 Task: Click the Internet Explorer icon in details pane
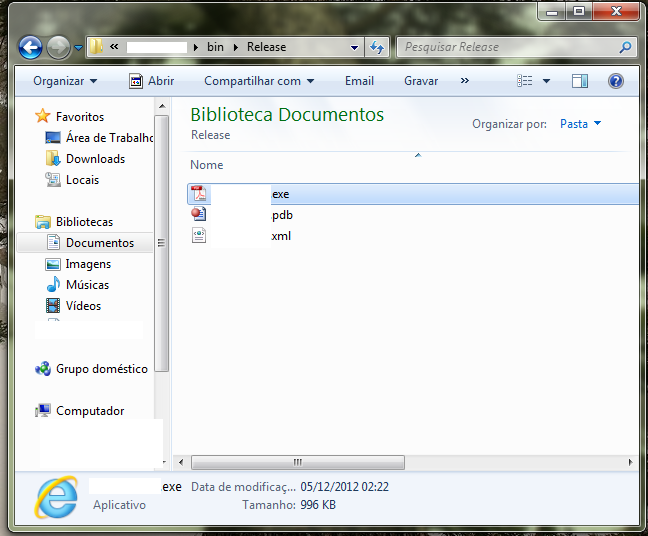click(x=56, y=497)
